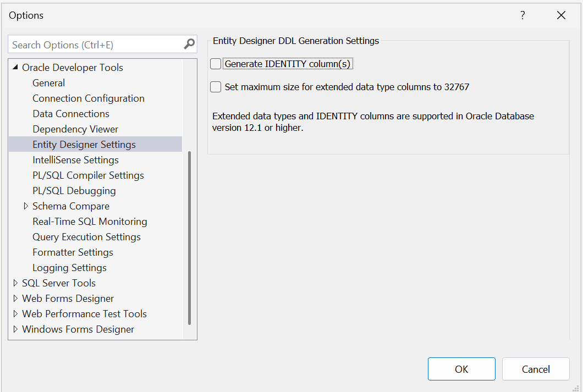Open Connection Configuration settings
This screenshot has width=583, height=392.
pos(88,98)
